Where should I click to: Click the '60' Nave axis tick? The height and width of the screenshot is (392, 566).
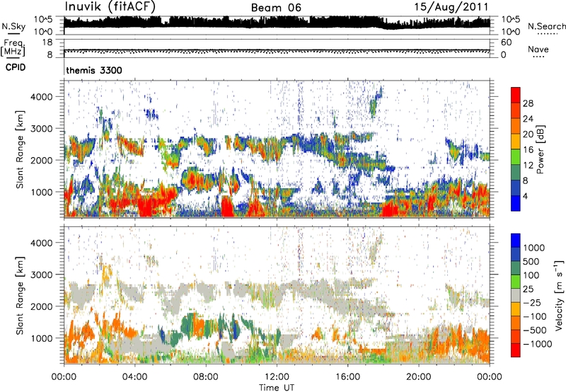506,42
